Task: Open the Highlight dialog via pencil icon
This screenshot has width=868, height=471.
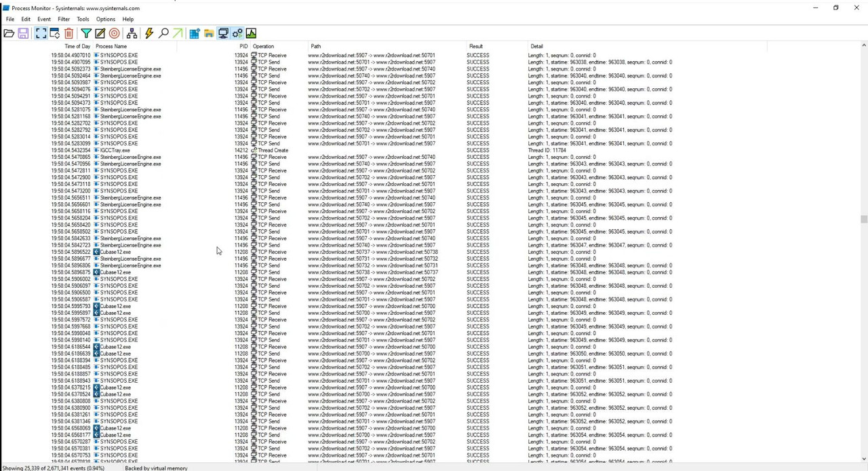Action: [x=100, y=33]
